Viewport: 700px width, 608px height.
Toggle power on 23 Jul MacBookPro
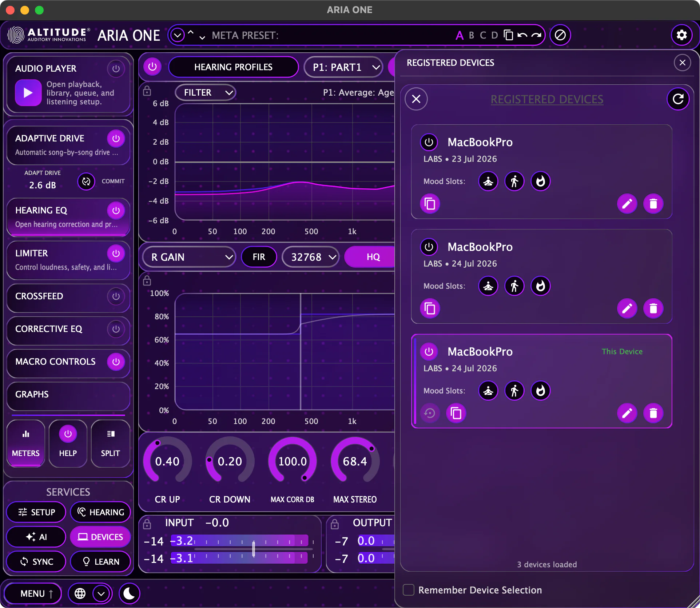[x=429, y=142]
